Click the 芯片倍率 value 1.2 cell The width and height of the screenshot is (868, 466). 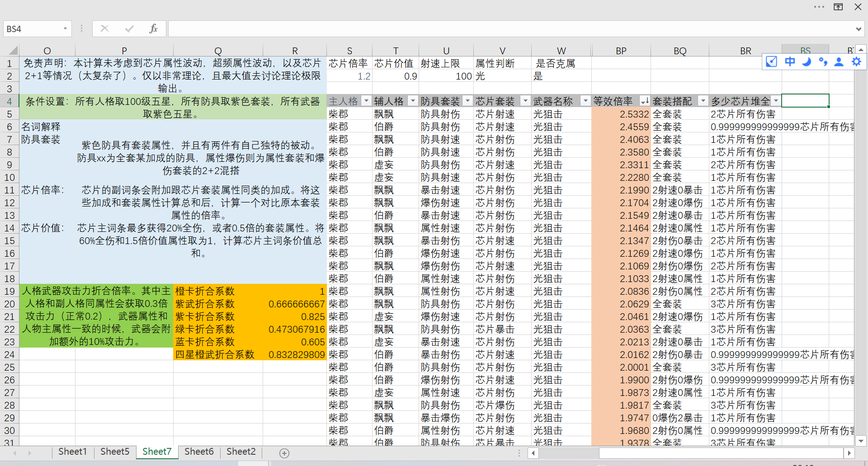point(349,76)
